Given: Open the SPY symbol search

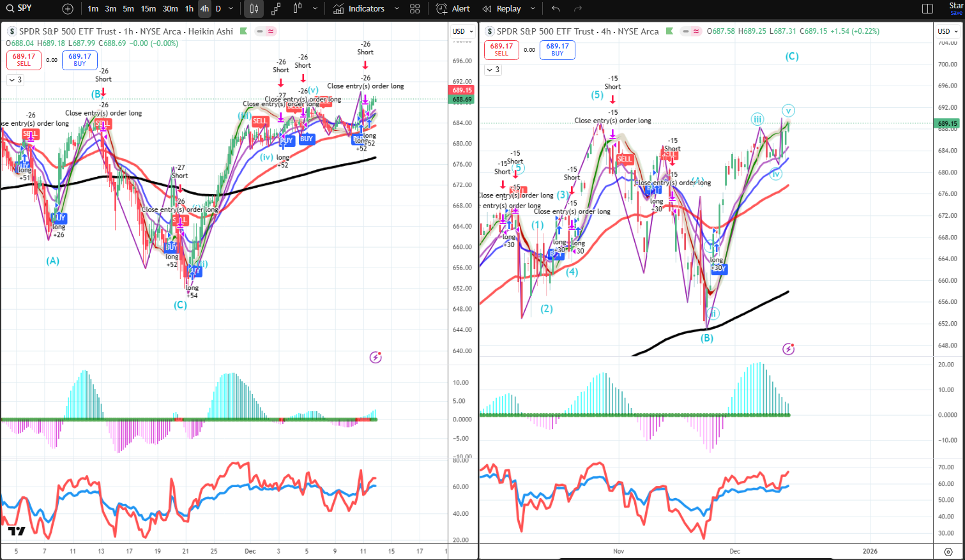Looking at the screenshot, I should coord(19,8).
